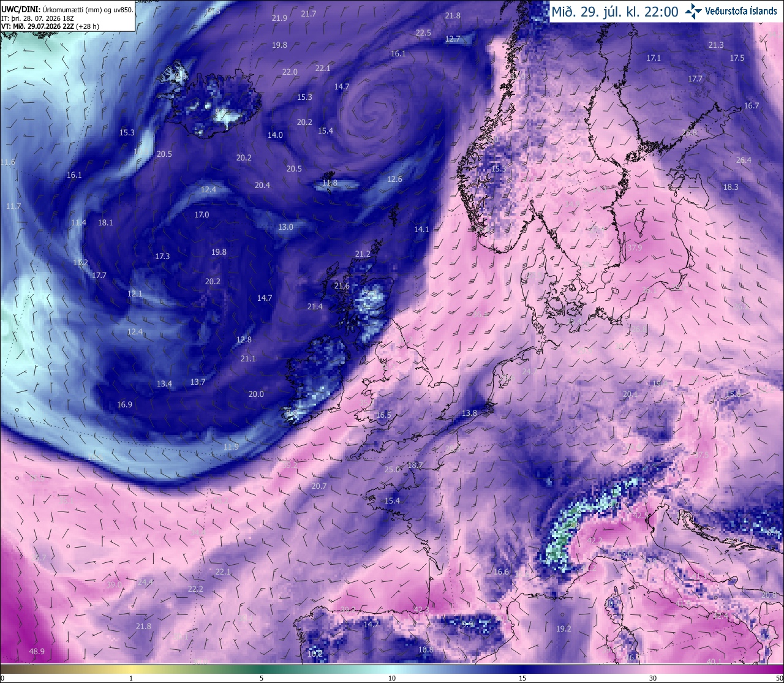Click the Veðurstofa Íslands name text
The height and width of the screenshot is (683, 784).
pyautogui.click(x=741, y=11)
